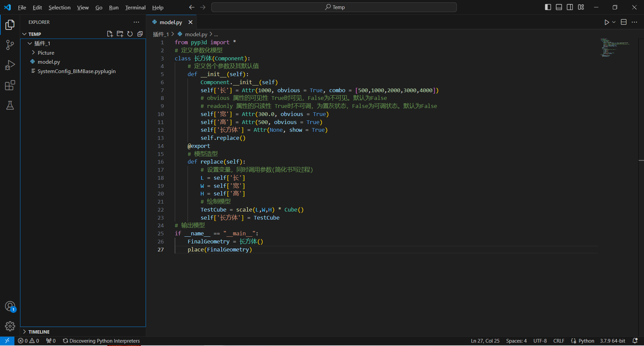Click New File icon in Explorer
Screen dimensions: 644x346
point(110,34)
